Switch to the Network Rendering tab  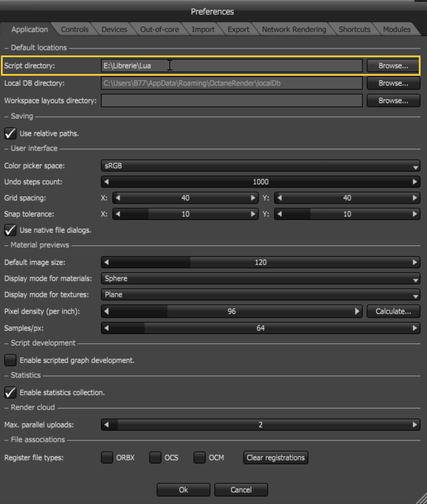(294, 30)
